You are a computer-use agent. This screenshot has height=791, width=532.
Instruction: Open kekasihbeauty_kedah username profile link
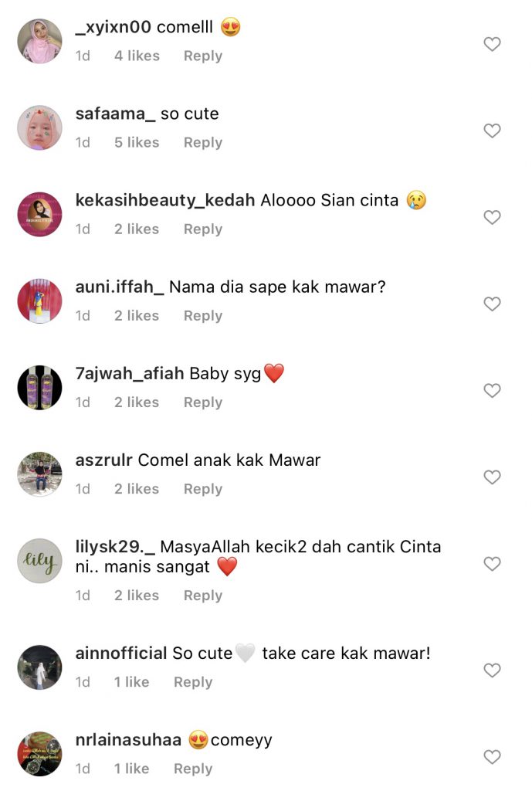tap(165, 201)
